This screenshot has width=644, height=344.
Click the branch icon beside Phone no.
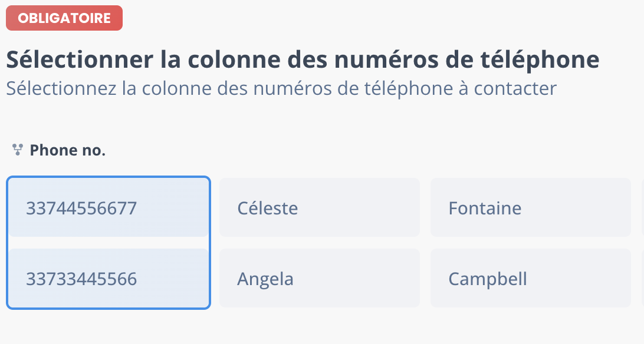pyautogui.click(x=17, y=150)
